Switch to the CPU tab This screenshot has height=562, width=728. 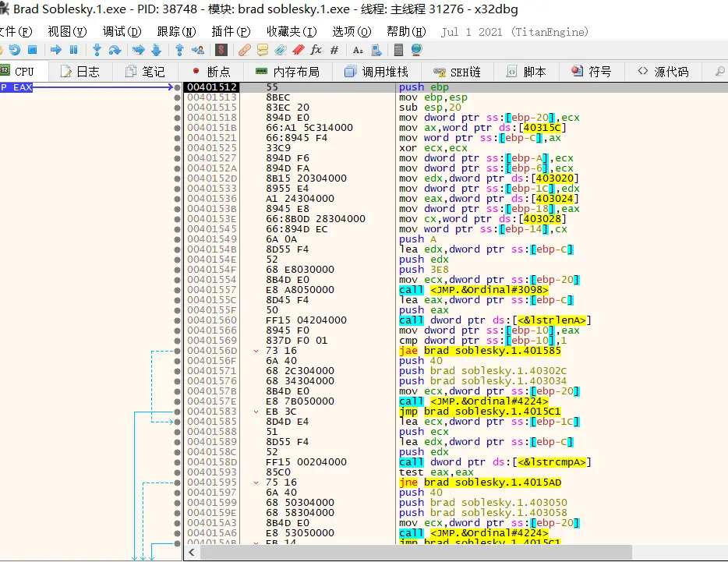23,72
